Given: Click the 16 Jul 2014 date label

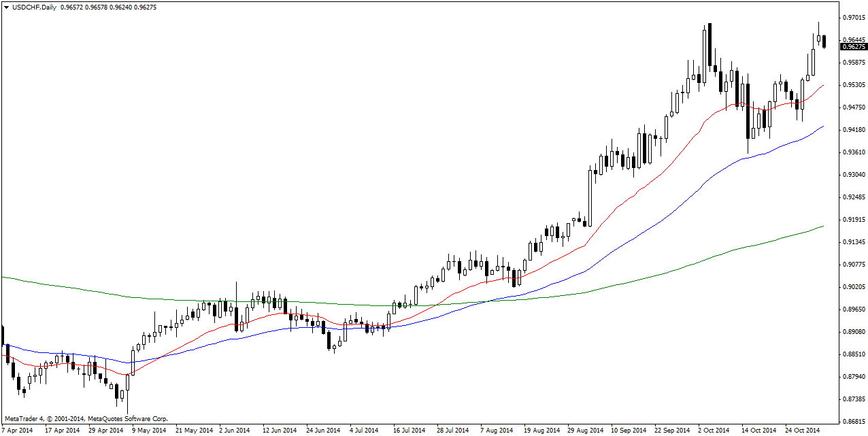Looking at the screenshot, I should (x=409, y=430).
